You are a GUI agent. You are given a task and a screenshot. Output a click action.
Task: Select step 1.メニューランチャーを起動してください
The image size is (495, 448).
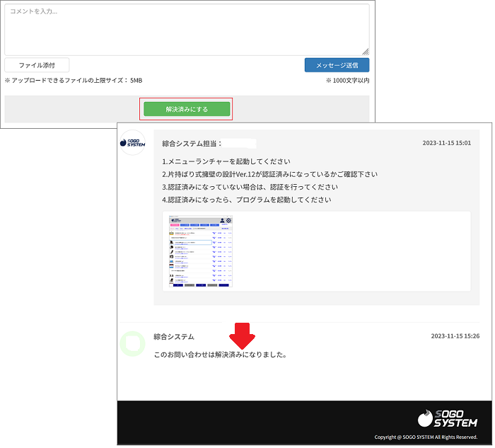(226, 162)
